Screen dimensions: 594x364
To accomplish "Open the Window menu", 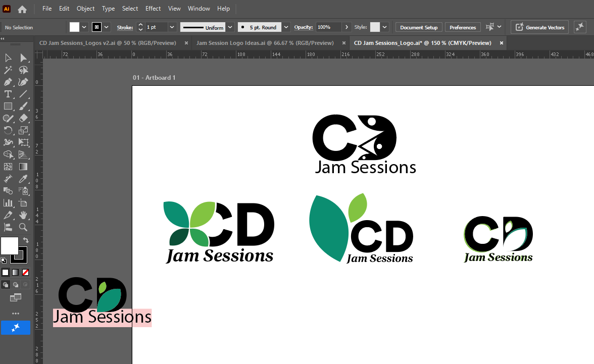I will tap(199, 9).
